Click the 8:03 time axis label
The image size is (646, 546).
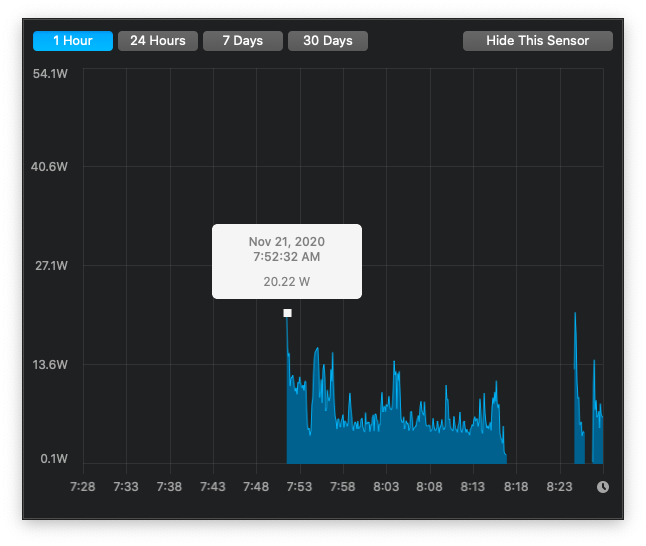tap(386, 487)
